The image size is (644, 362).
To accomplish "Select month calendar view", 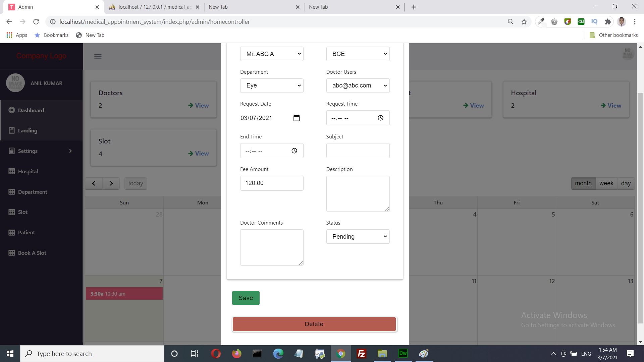I will click(583, 183).
